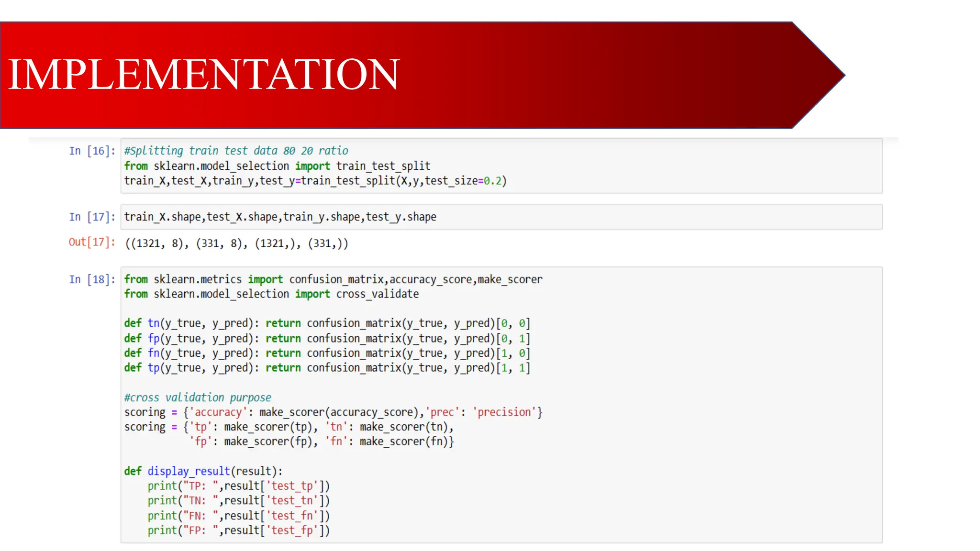Viewport: 980px width, 551px height.
Task: Click the train_test_split import line
Action: [x=277, y=166]
